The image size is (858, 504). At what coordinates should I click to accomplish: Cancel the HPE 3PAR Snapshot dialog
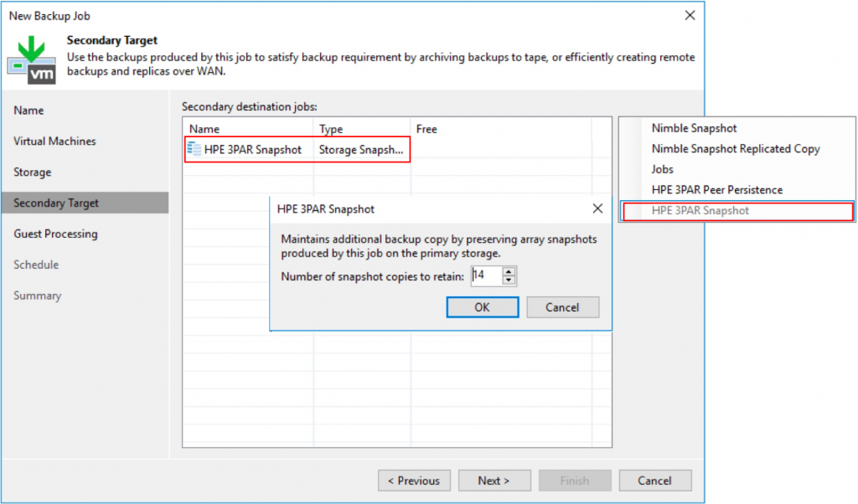(x=562, y=306)
